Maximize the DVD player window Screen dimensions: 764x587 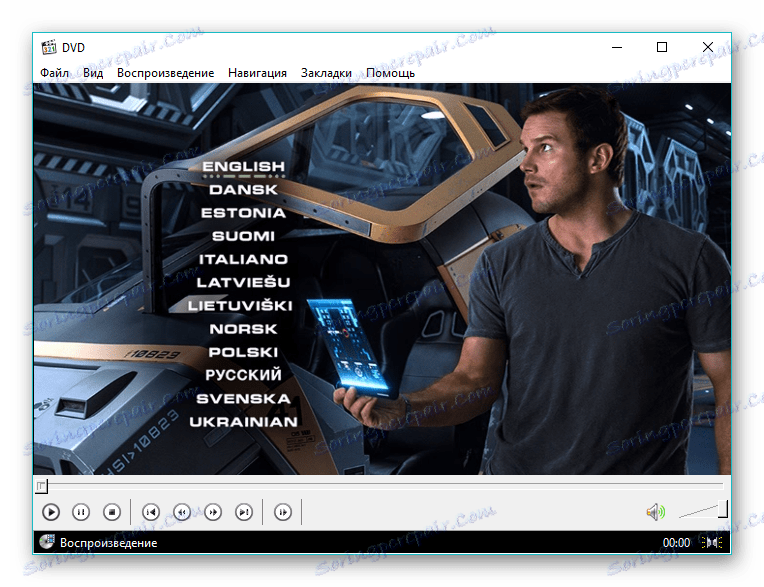pos(662,47)
